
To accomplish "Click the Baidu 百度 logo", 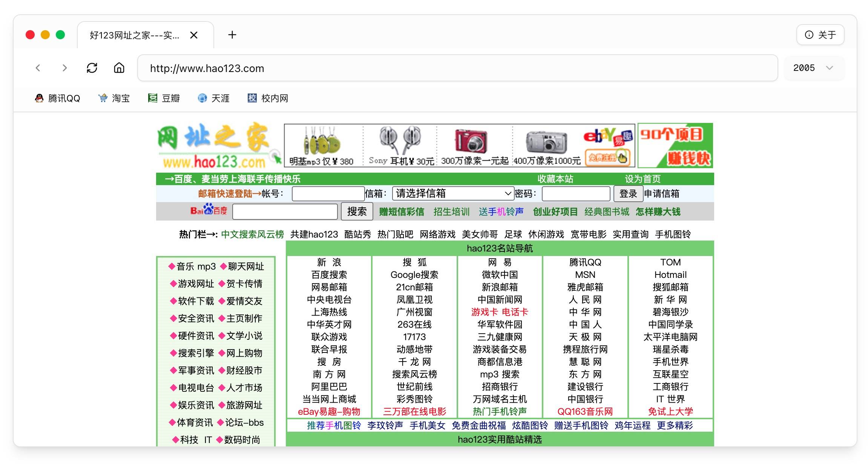I will (209, 210).
